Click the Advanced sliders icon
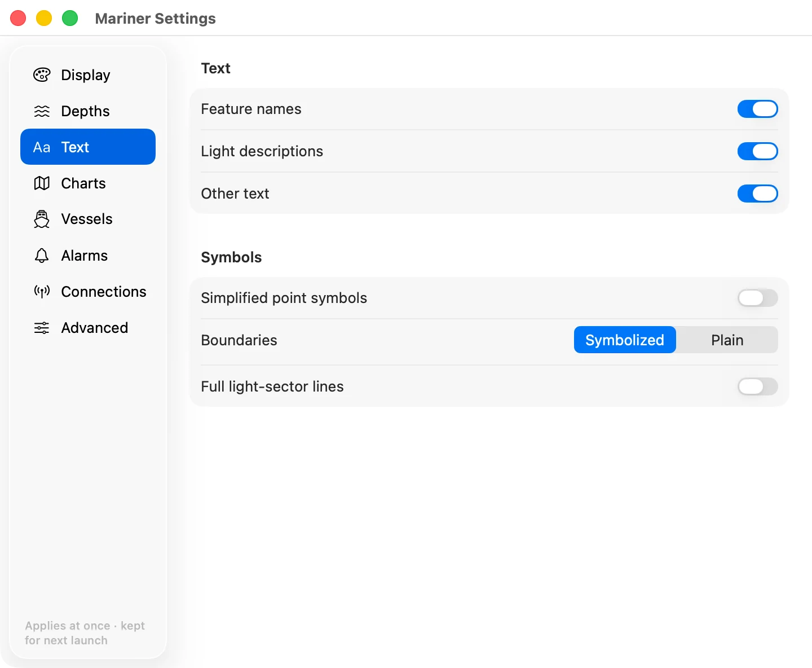 (x=42, y=328)
